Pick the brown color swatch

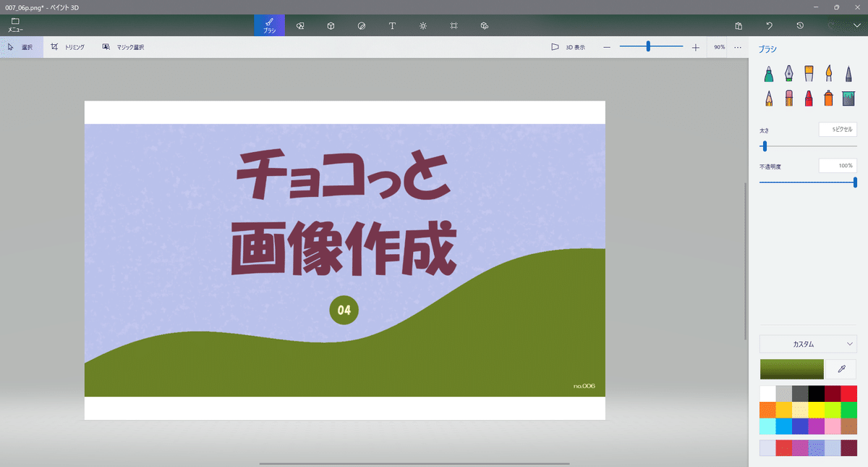[848, 426]
